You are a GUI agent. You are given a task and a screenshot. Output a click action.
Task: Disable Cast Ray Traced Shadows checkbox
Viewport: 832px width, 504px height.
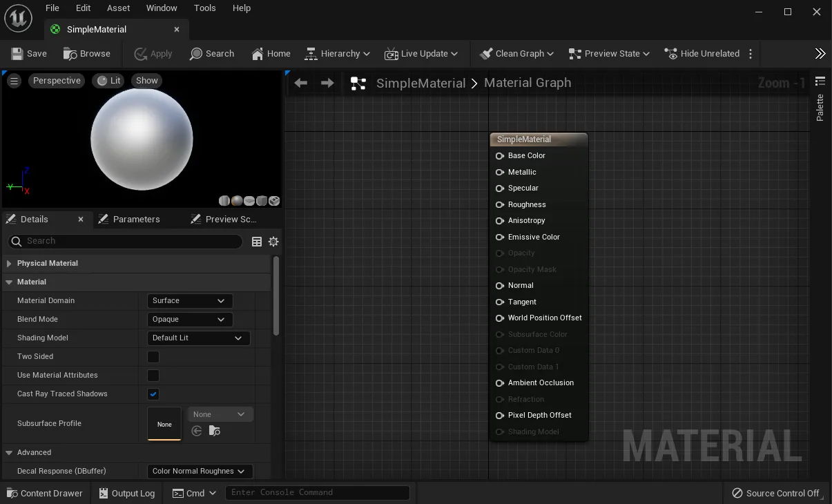pyautogui.click(x=153, y=394)
